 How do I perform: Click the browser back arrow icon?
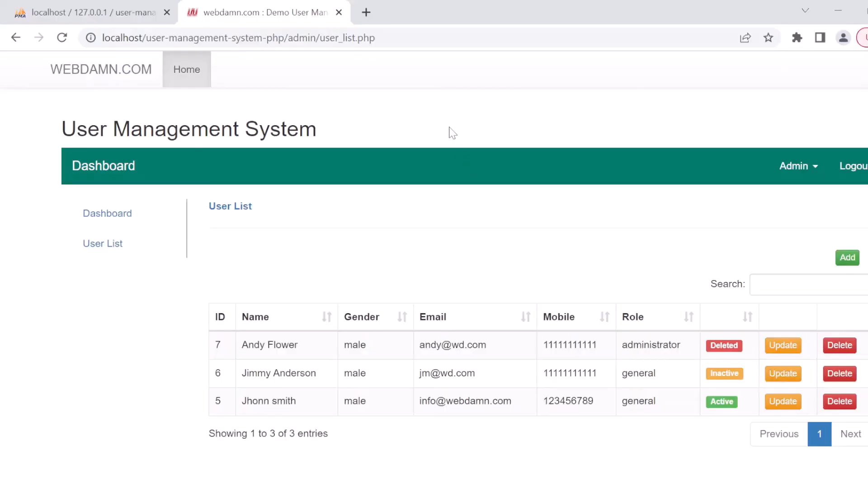(16, 38)
